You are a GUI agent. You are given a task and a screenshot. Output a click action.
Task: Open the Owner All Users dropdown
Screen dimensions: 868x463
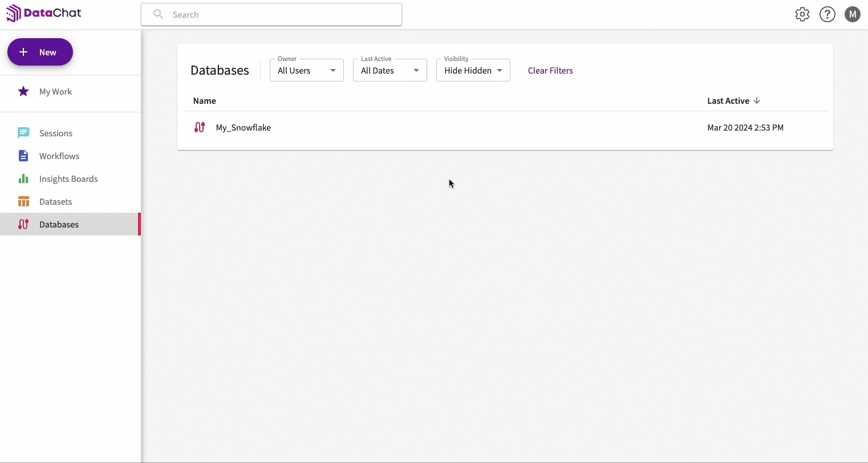point(307,70)
